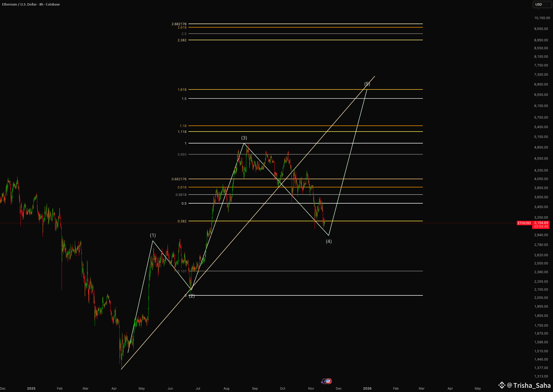Click the Binance logo watermark icon
This screenshot has height=392, width=553.
pyautogui.click(x=502, y=385)
